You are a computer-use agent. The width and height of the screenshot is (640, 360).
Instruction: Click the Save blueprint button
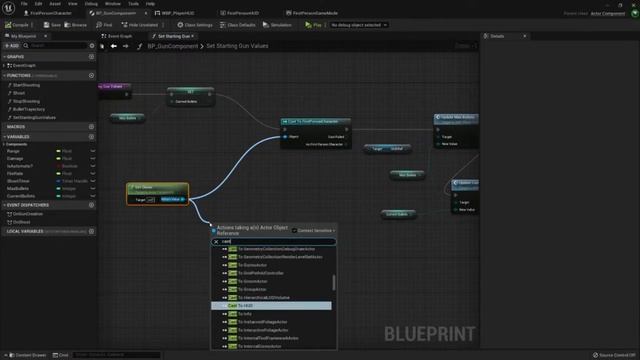(52, 25)
